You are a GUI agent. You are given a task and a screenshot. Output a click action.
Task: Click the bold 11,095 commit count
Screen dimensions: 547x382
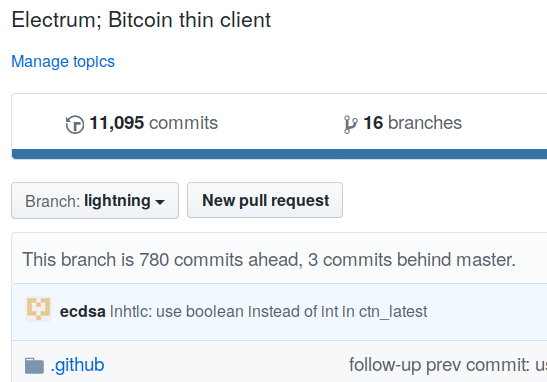pyautogui.click(x=117, y=123)
